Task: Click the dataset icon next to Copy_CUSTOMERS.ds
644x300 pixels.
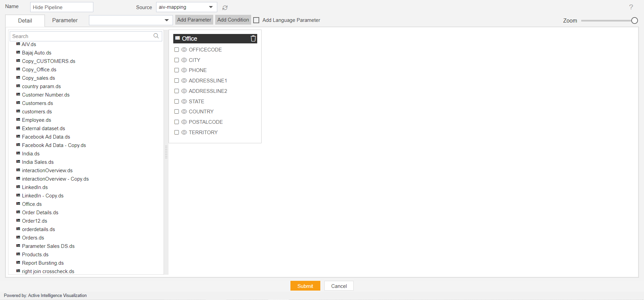Action: (x=18, y=61)
